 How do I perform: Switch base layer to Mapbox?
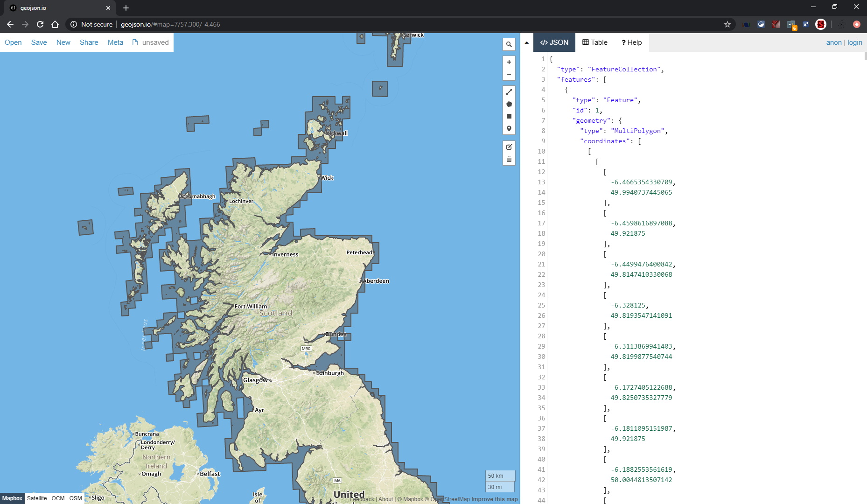(12, 498)
